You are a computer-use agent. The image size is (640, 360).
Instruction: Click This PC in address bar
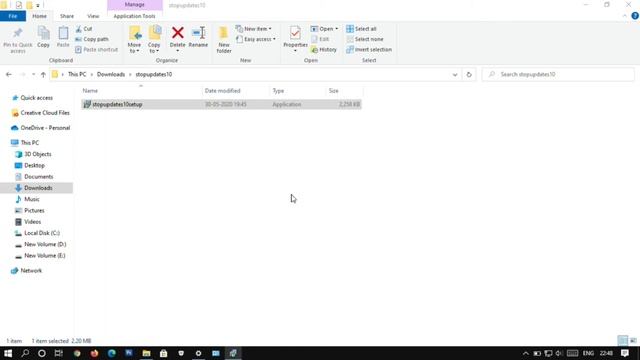coord(77,74)
